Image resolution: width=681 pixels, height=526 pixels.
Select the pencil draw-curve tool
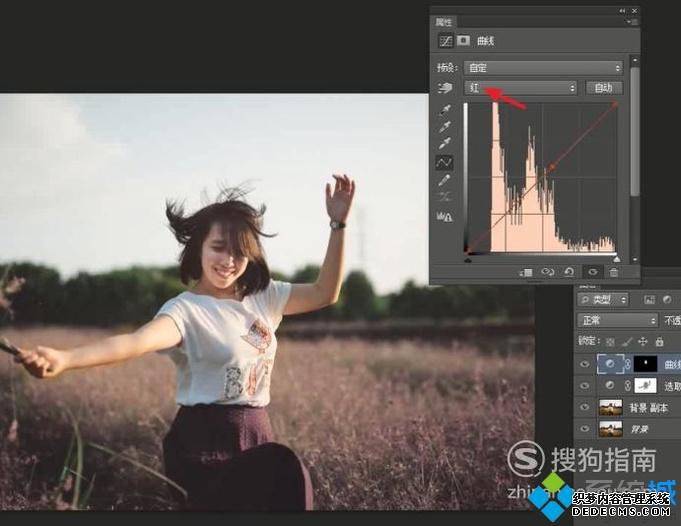444,180
